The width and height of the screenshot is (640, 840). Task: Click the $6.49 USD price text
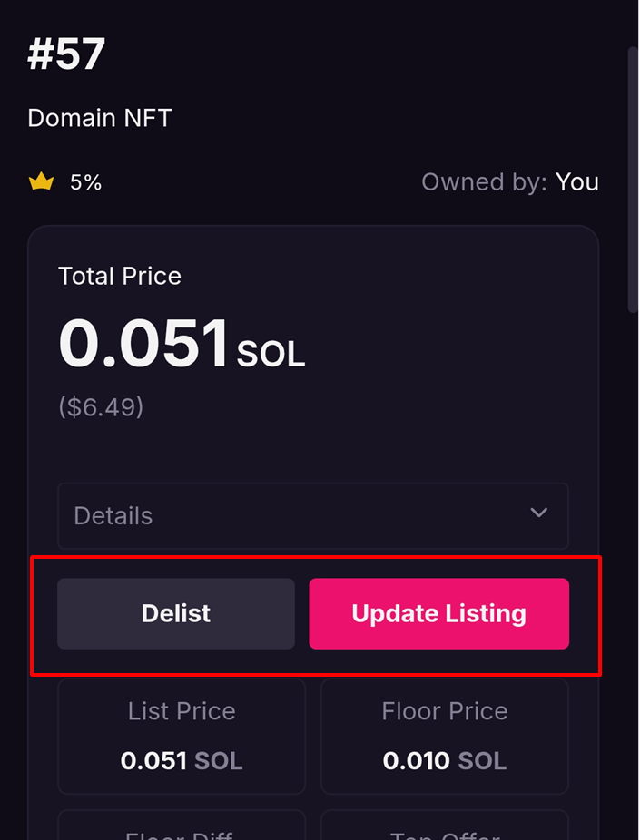101,406
